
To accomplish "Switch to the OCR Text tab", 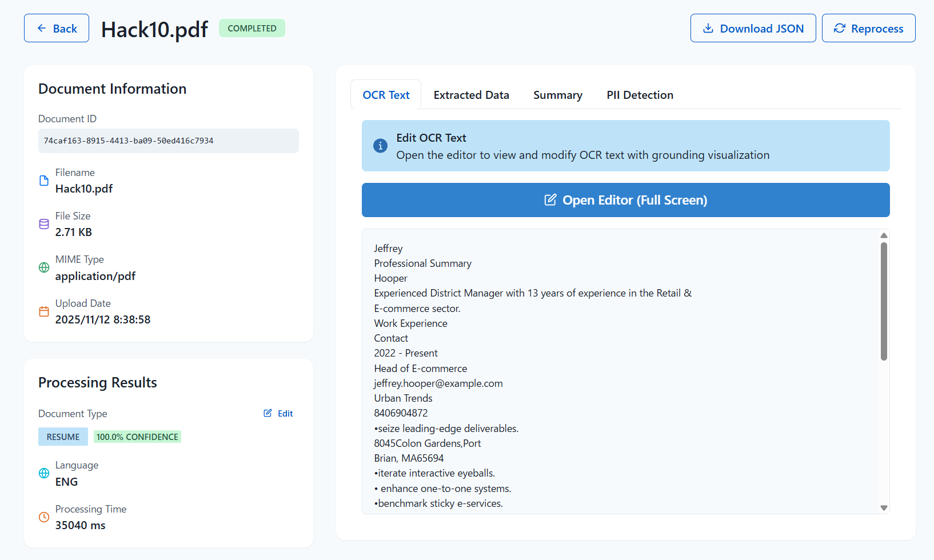I will [x=386, y=95].
